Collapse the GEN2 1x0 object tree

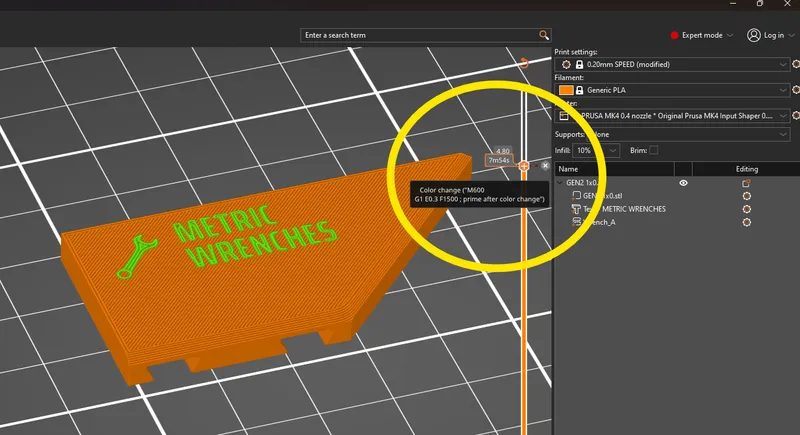pyautogui.click(x=560, y=183)
